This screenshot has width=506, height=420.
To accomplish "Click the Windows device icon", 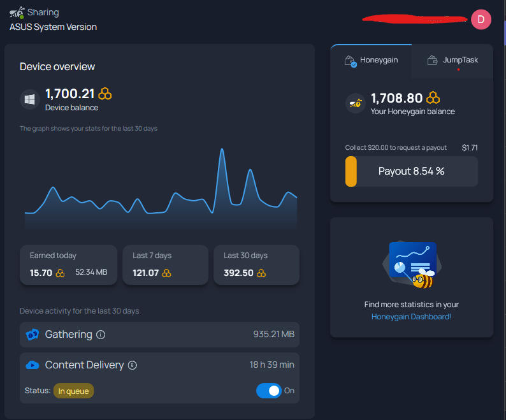I will click(30, 99).
